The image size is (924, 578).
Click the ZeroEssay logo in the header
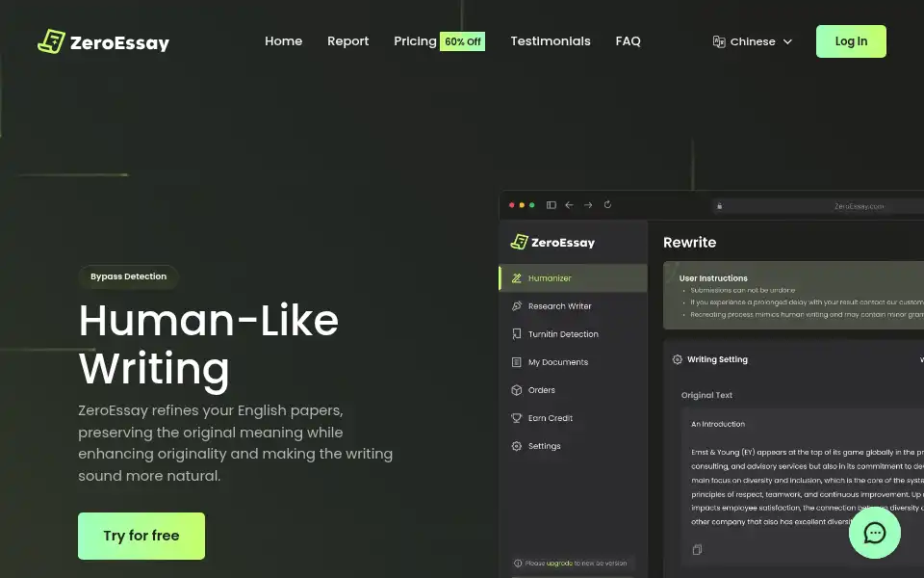point(103,41)
